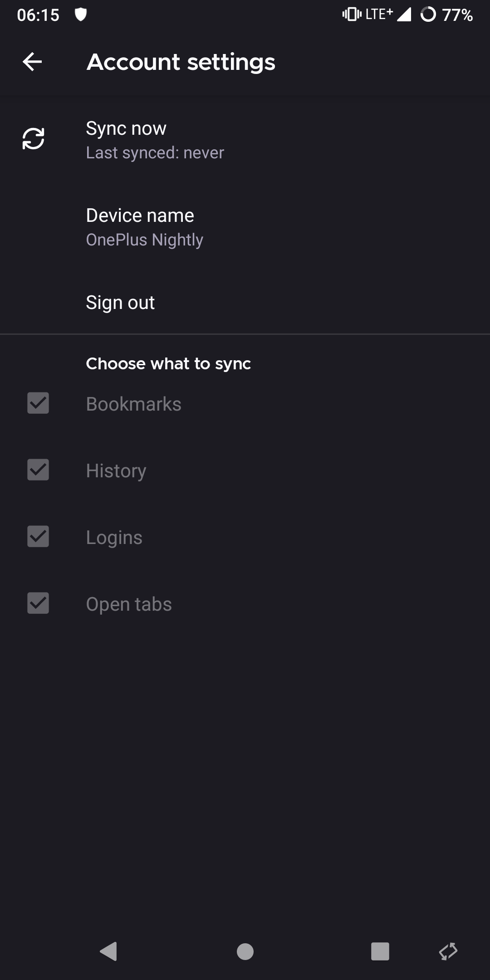Open Device name to rename OnePlus Nightly
This screenshot has width=490, height=980.
[x=140, y=215]
